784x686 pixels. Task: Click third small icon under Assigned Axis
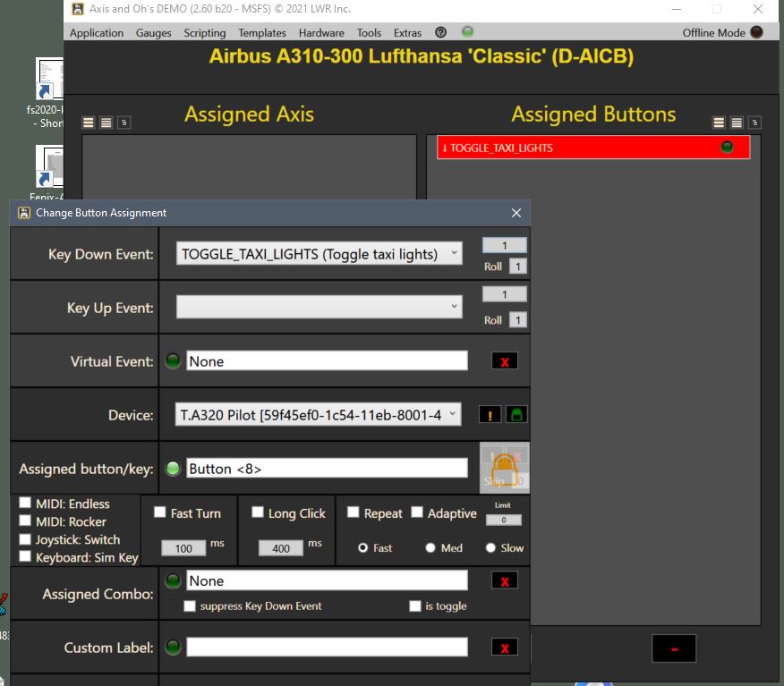point(124,123)
